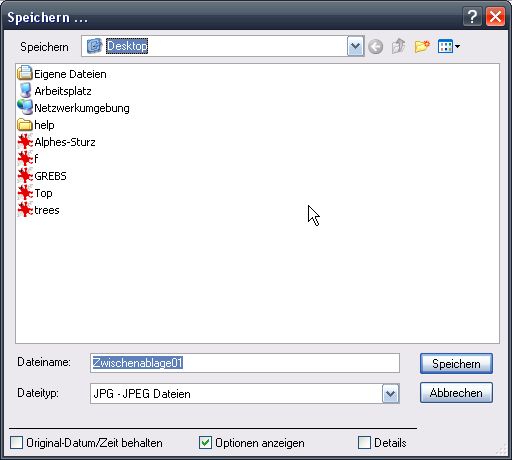Enable the Details checkbox

364,443
